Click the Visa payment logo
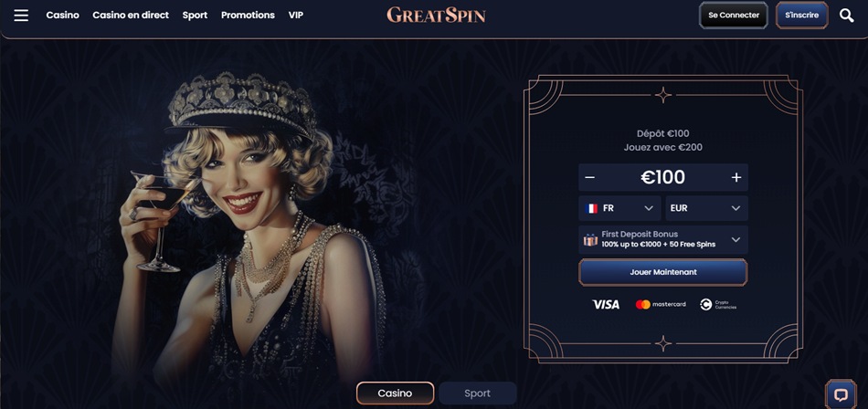868x409 pixels. [x=606, y=304]
